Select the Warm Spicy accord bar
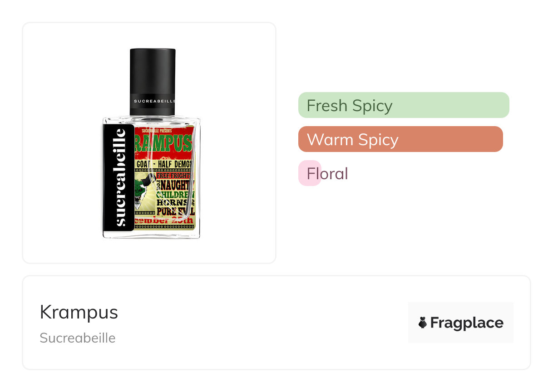 coord(400,139)
